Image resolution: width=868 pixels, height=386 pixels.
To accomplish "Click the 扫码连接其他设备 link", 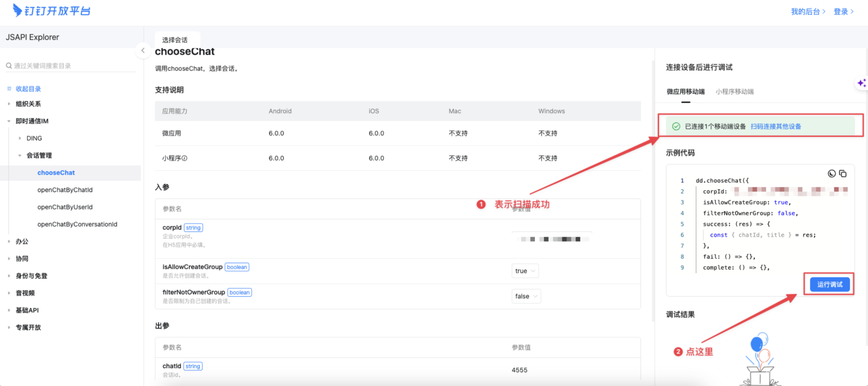I will point(775,126).
